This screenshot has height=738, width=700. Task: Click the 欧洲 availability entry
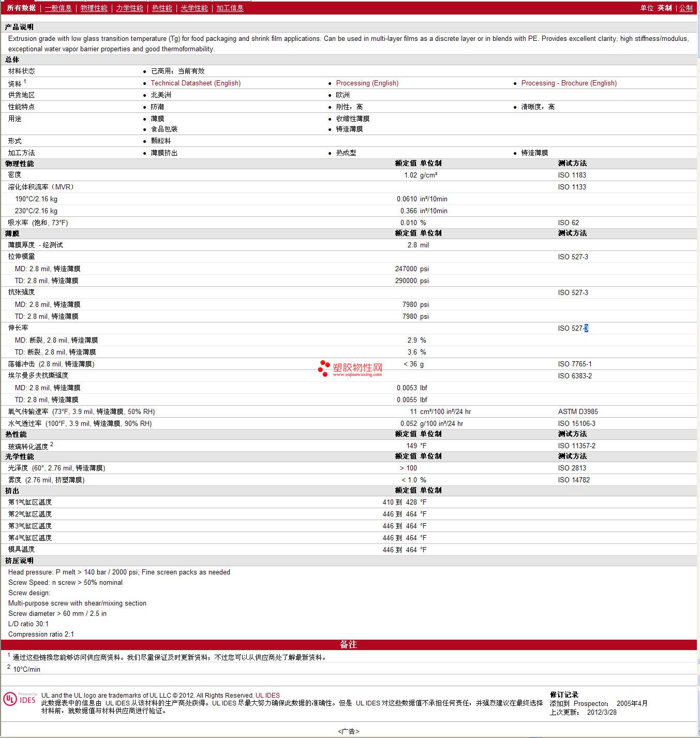tap(342, 95)
